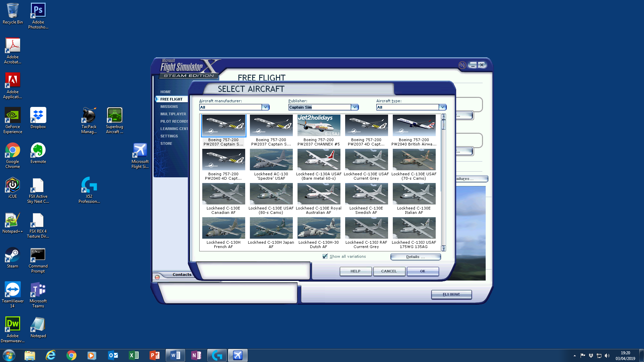Open Outlook from the taskbar

coord(113,355)
